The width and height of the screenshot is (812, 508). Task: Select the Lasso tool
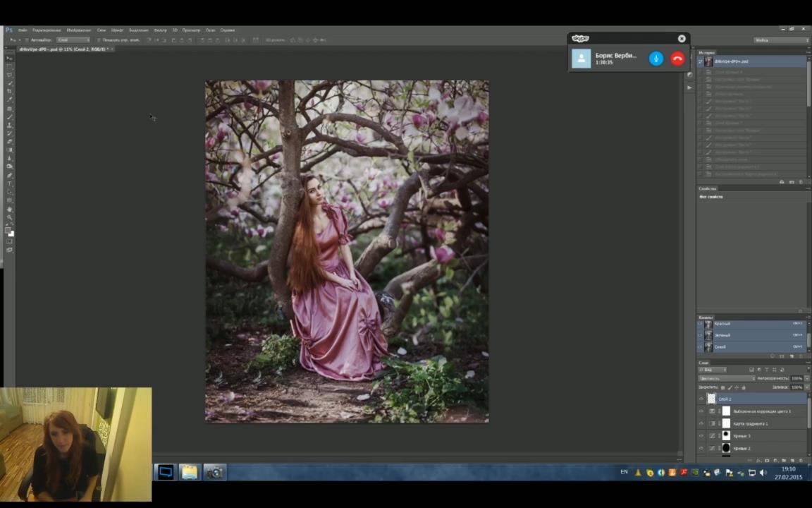coord(9,74)
